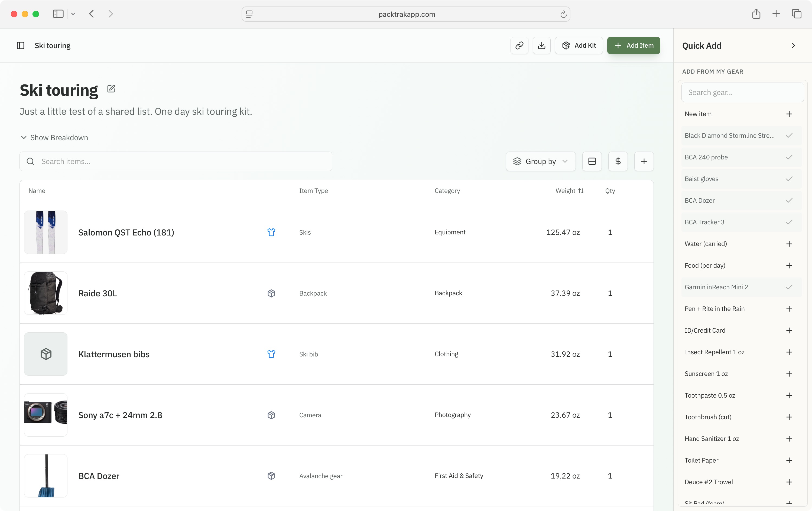Viewport: 812px width, 511px height.
Task: Click the edit pencil beside Ski touring title
Action: click(111, 89)
